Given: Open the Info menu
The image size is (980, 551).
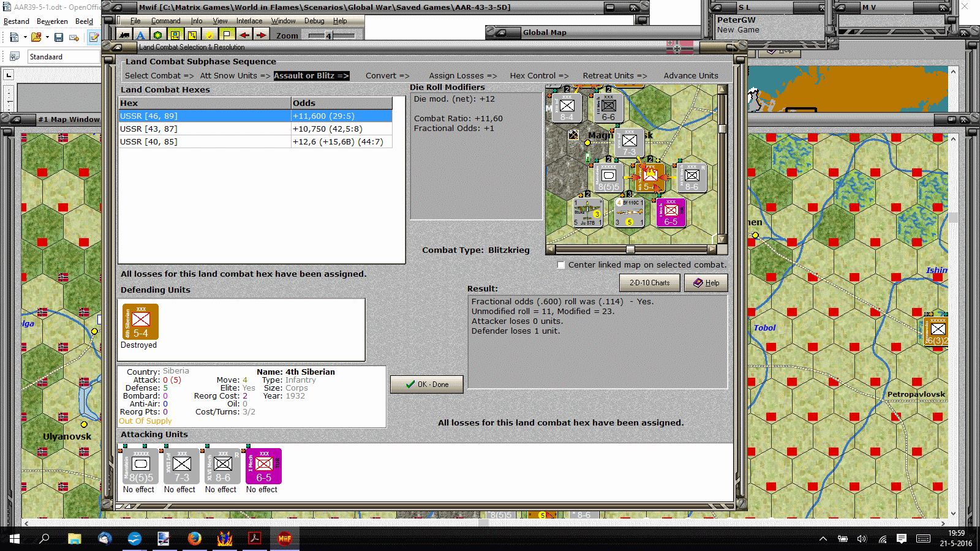Looking at the screenshot, I should click(196, 21).
